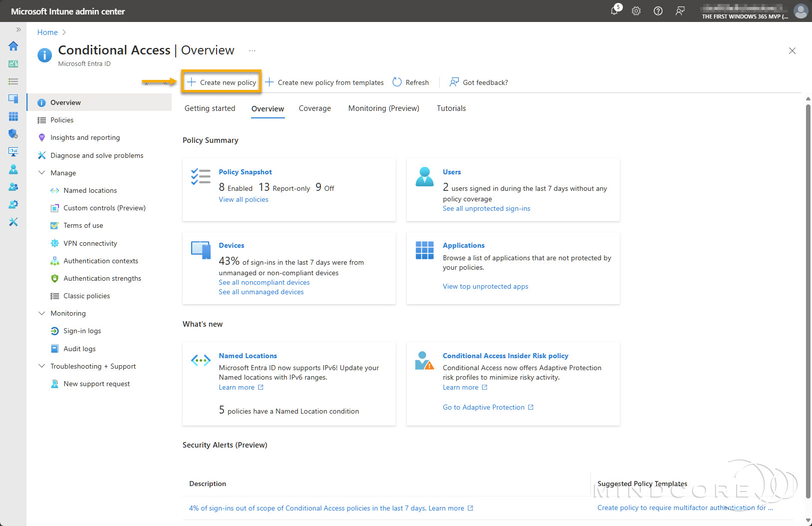Click Create new policy
The image size is (812, 526).
pos(221,82)
